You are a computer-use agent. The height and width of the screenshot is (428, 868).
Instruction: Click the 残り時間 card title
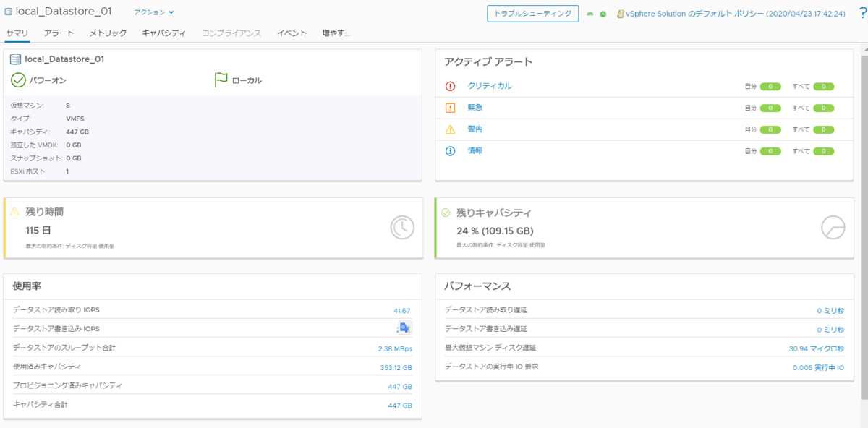(x=45, y=212)
